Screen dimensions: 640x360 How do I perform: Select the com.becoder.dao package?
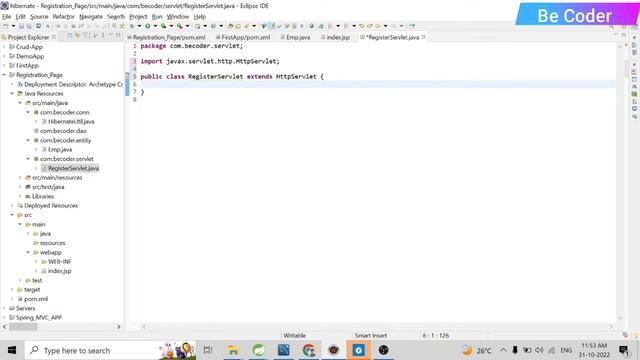[x=63, y=131]
